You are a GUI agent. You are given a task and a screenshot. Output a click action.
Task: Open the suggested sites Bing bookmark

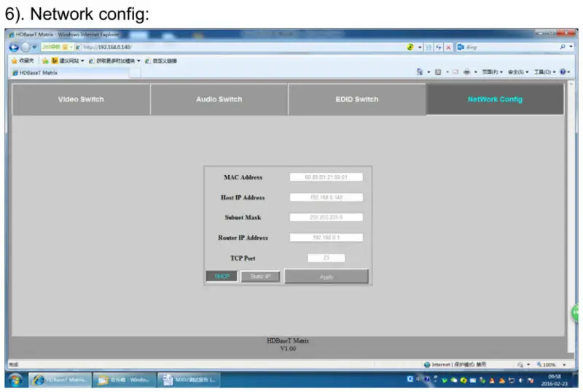tap(68, 60)
